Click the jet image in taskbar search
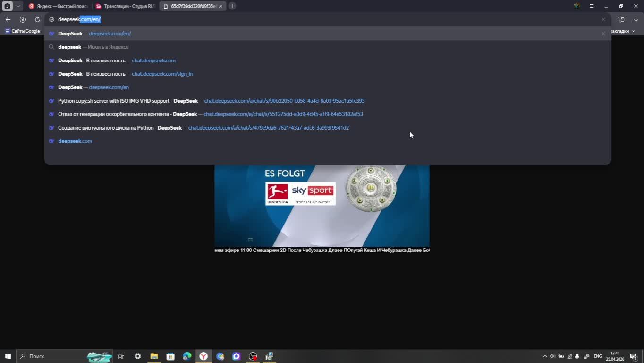 point(99,356)
